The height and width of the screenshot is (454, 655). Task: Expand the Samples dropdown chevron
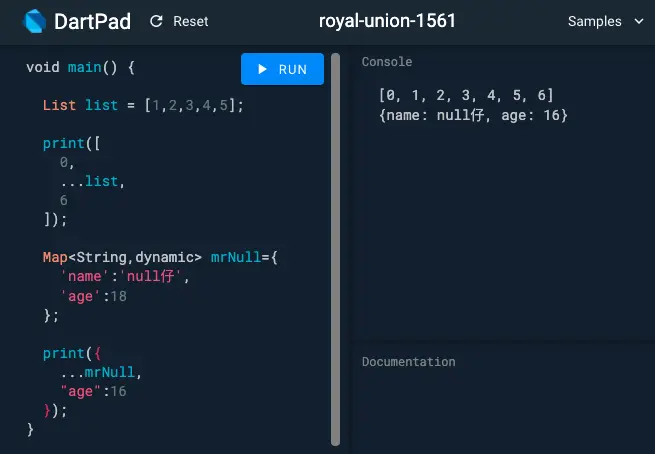pos(639,21)
